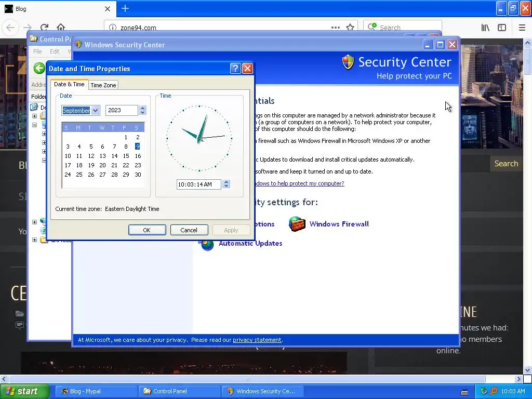Open the Control Panel File menu
The width and height of the screenshot is (532, 399).
37,51
